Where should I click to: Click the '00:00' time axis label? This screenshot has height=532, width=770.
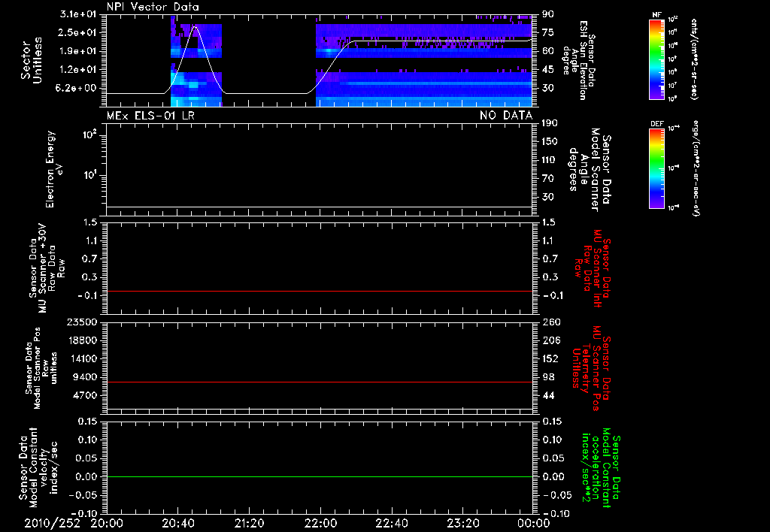[x=534, y=523]
